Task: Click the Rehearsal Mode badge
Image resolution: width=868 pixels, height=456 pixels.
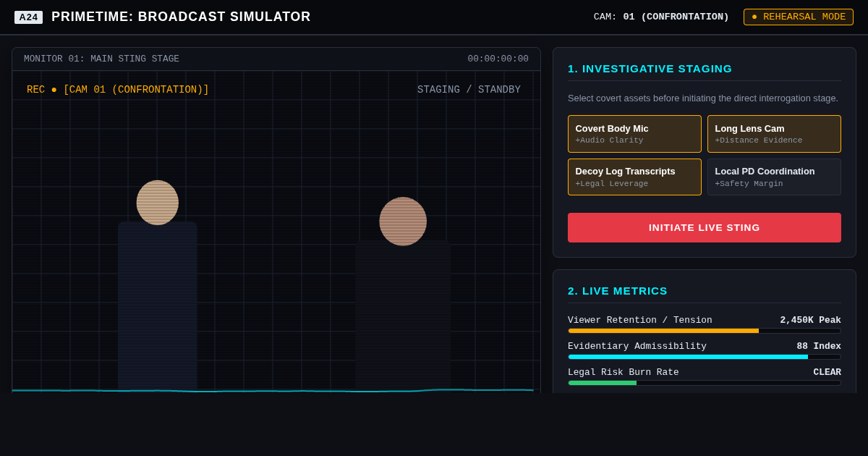Action: (799, 17)
